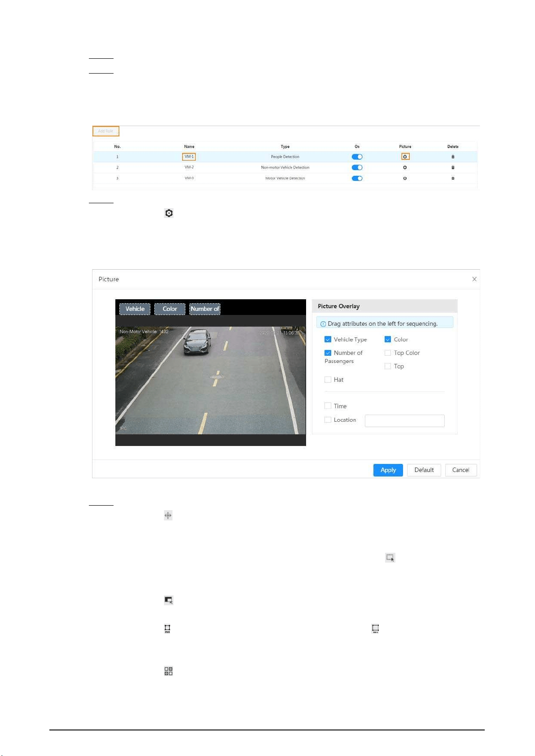Enable the Time overlay checkbox

(x=328, y=406)
